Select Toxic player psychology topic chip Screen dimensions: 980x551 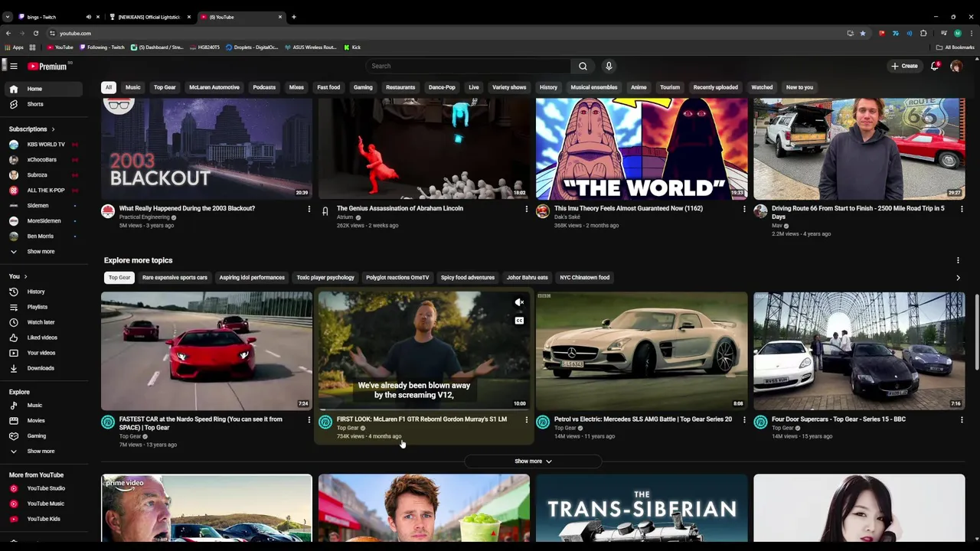pos(325,278)
